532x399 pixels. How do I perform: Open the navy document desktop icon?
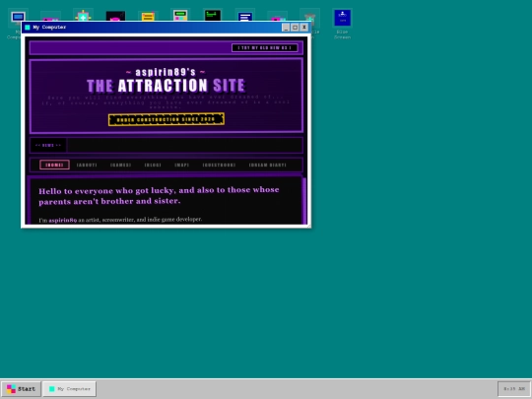(245, 16)
